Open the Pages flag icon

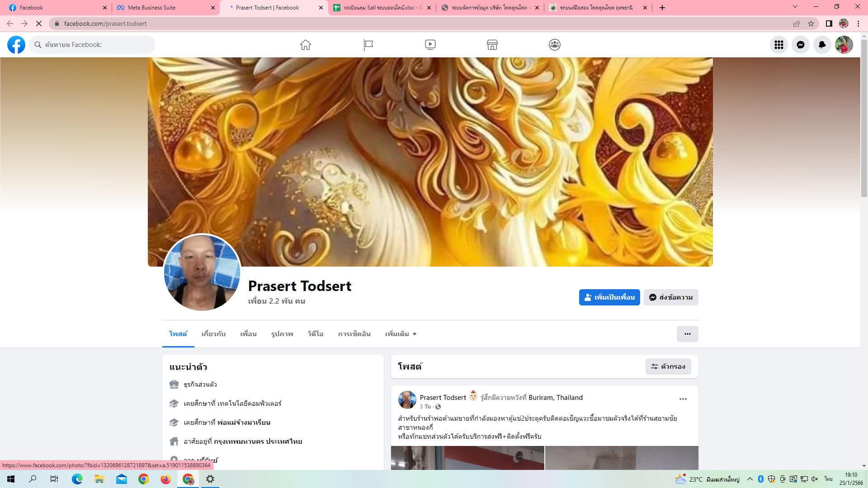368,45
